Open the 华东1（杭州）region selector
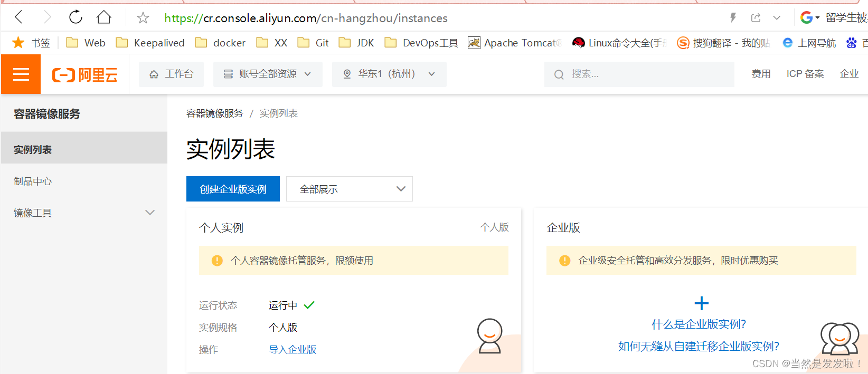This screenshot has height=374, width=868. (389, 74)
